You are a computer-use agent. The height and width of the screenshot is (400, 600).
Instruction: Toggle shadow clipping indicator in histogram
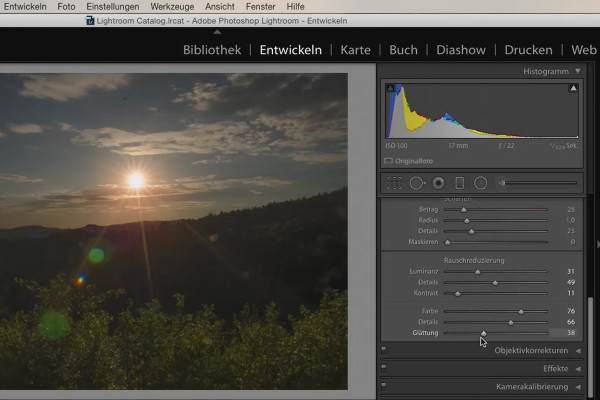[x=390, y=88]
